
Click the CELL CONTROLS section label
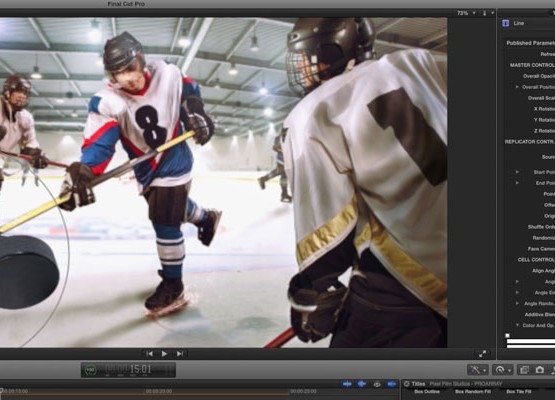tap(536, 259)
